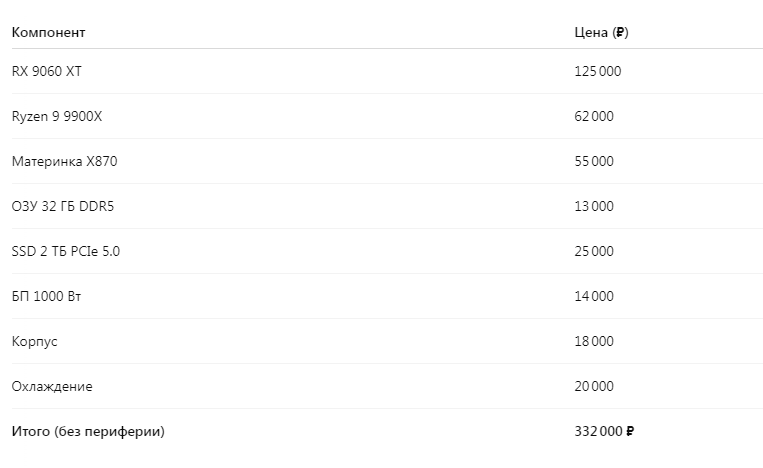This screenshot has width=763, height=468.
Task: Click the 332 000 ₽ total value
Action: [x=604, y=431]
